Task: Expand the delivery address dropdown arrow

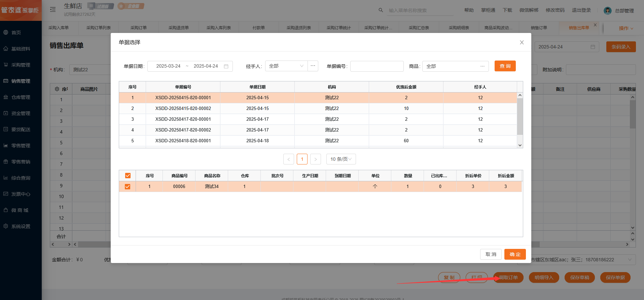Action: point(630,260)
